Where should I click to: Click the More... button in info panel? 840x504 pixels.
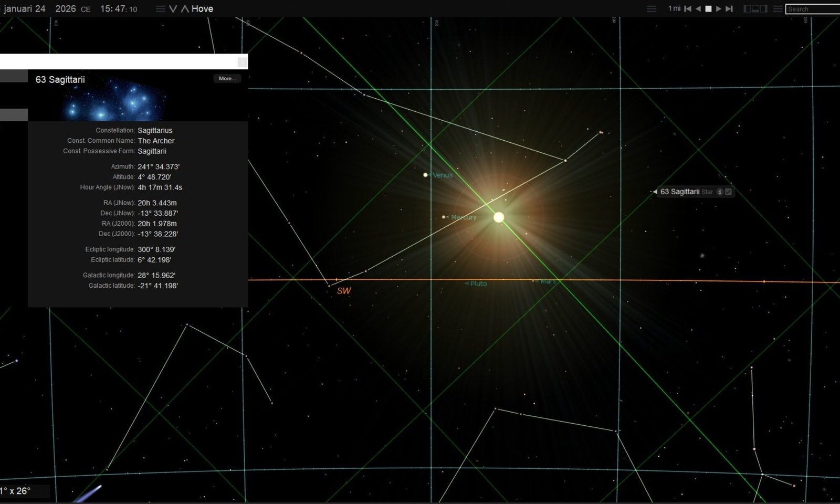click(227, 79)
